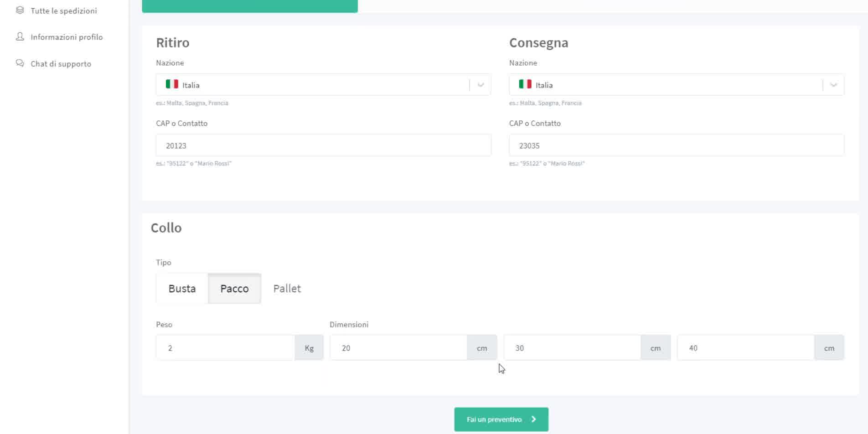The width and height of the screenshot is (868, 434).
Task: Click the Collo heading
Action: (x=166, y=227)
